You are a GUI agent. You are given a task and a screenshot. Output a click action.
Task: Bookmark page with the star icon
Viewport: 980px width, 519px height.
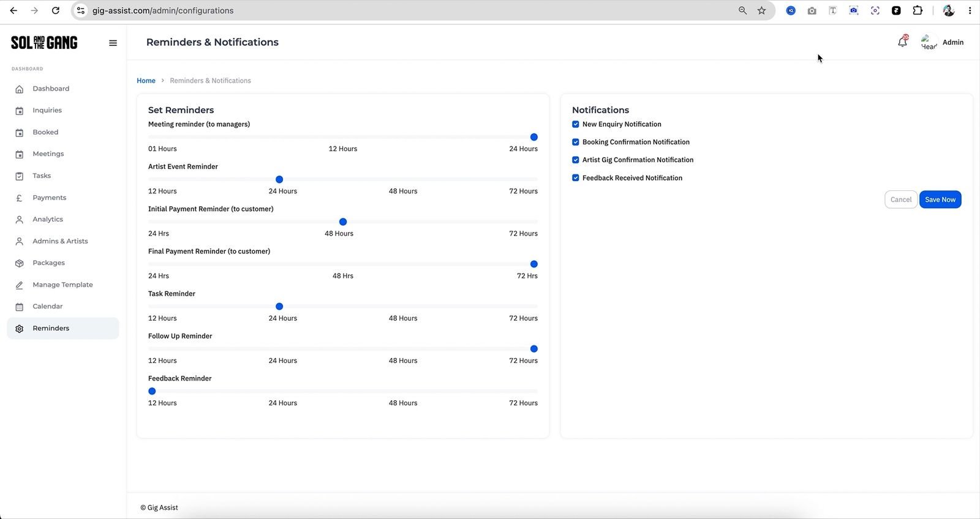pyautogui.click(x=761, y=10)
